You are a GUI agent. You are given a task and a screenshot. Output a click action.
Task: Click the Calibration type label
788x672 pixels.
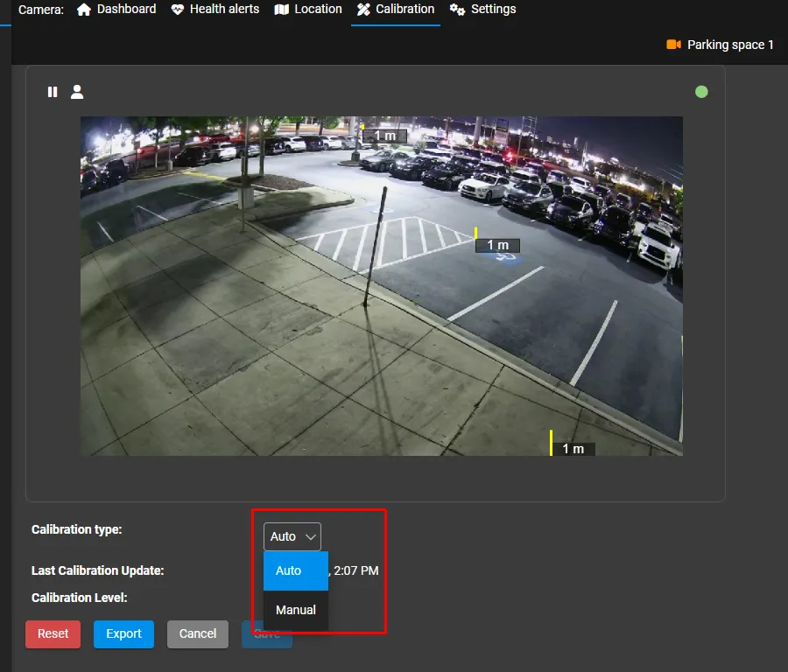coord(77,529)
